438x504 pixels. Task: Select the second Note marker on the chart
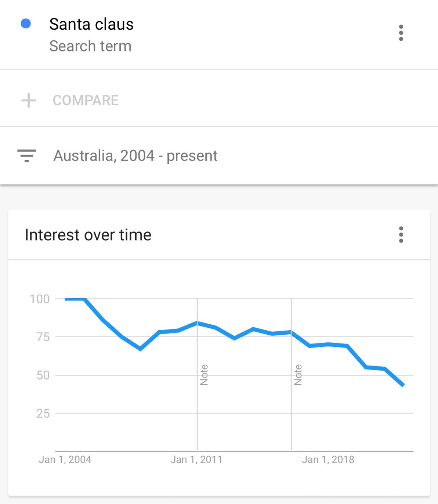click(298, 375)
